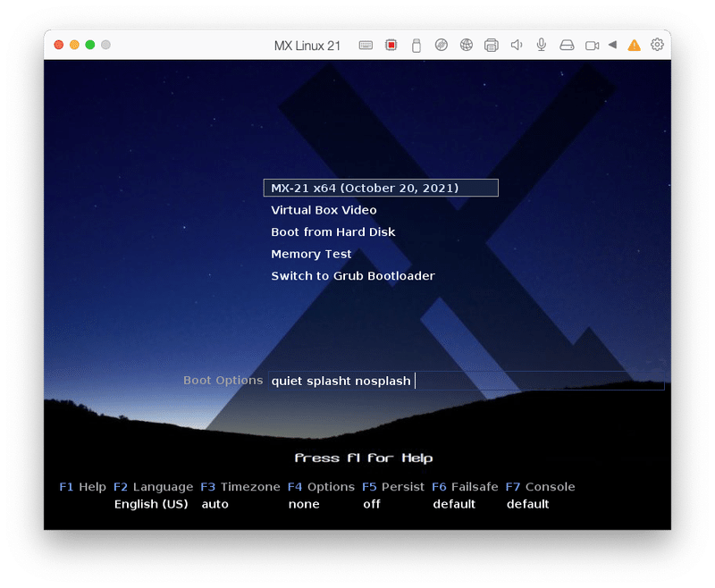
Task: Click inside the Boot Options text field
Action: [466, 381]
